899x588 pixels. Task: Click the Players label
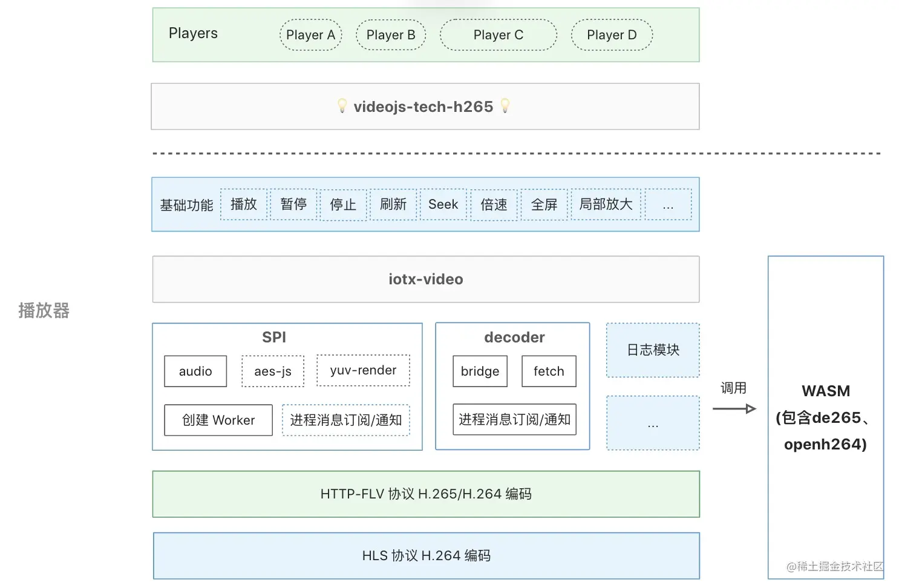pos(193,33)
